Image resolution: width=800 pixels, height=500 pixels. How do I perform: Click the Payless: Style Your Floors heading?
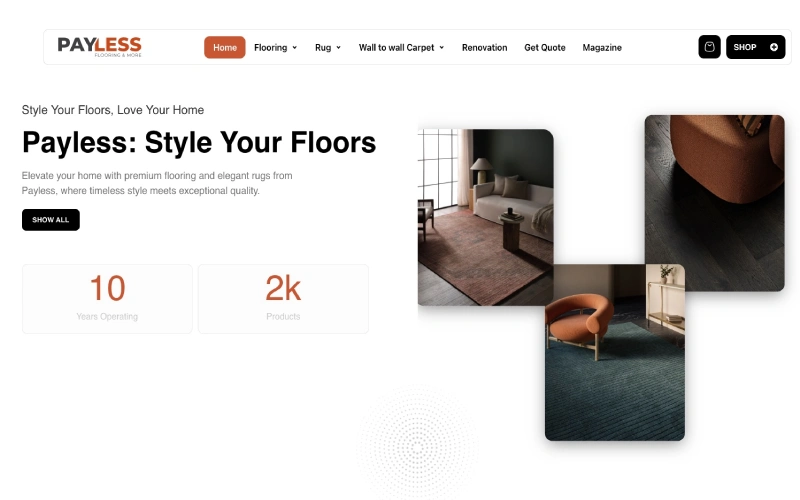click(x=199, y=142)
